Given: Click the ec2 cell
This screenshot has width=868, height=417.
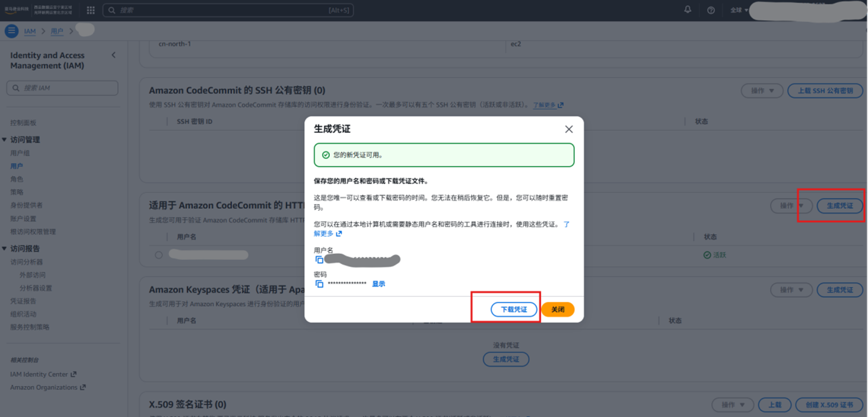Looking at the screenshot, I should 516,44.
